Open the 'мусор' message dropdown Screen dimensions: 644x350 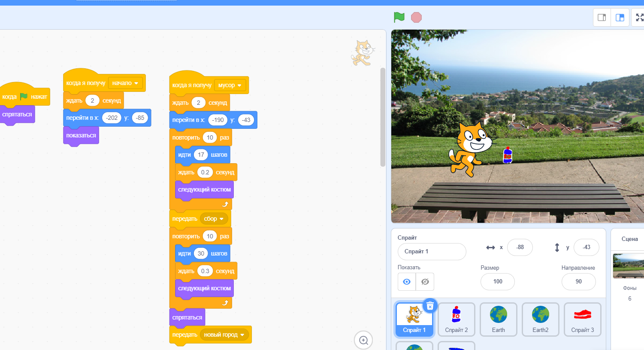point(230,85)
